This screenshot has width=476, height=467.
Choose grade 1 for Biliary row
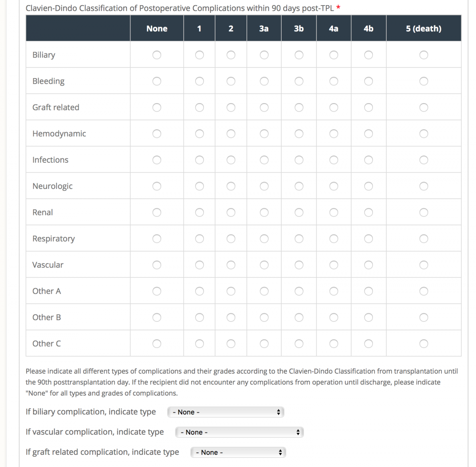point(200,55)
